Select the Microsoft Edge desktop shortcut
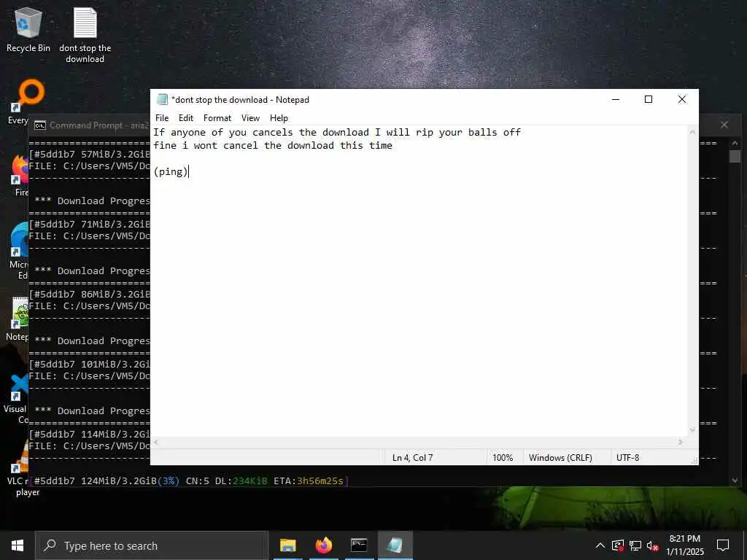 (x=19, y=251)
